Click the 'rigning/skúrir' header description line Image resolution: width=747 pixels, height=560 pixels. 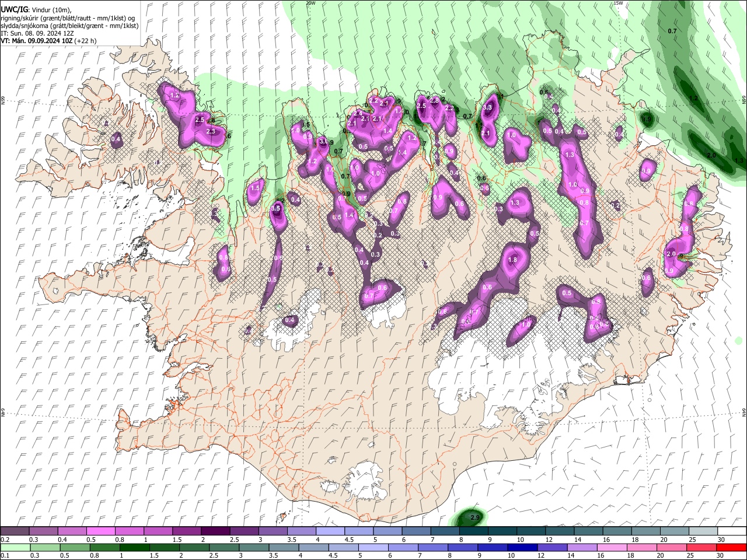(x=68, y=18)
